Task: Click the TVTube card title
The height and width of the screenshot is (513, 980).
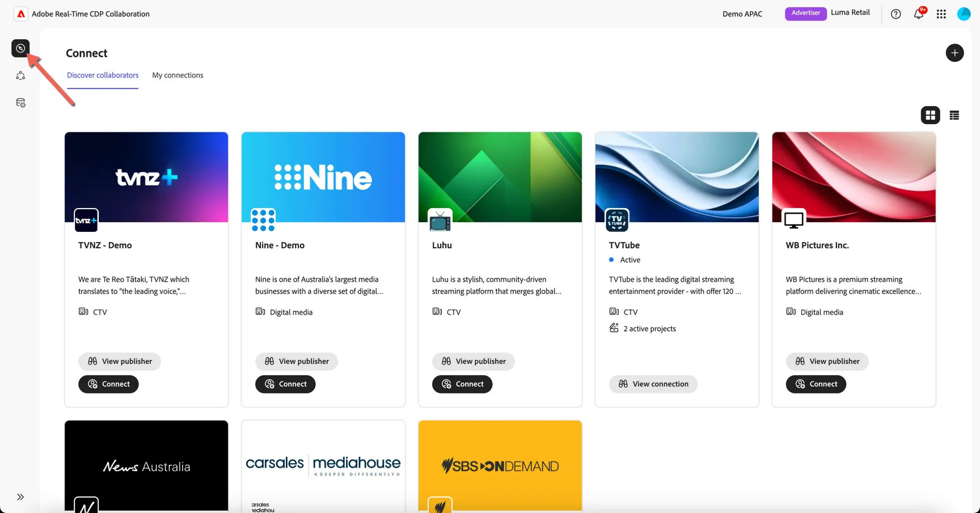Action: pyautogui.click(x=624, y=245)
